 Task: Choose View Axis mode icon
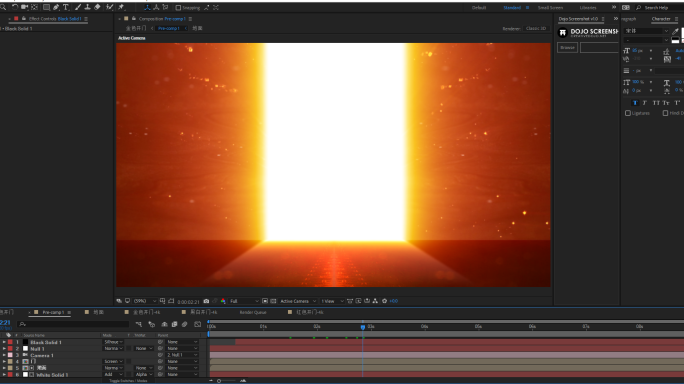point(165,7)
